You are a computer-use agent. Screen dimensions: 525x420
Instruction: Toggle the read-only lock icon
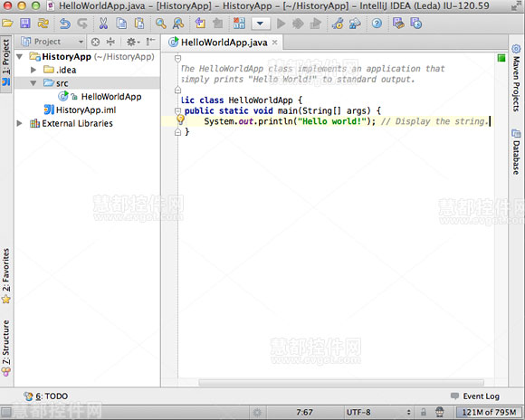424,412
